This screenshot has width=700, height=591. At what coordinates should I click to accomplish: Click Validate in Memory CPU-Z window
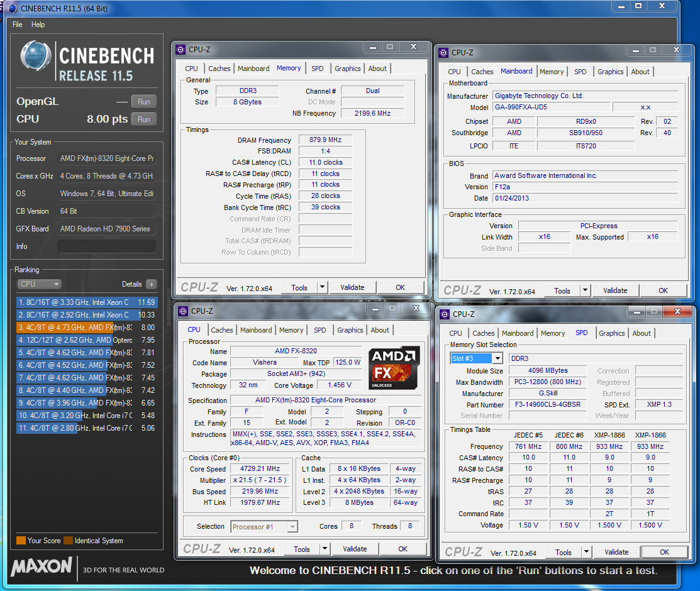tap(352, 288)
